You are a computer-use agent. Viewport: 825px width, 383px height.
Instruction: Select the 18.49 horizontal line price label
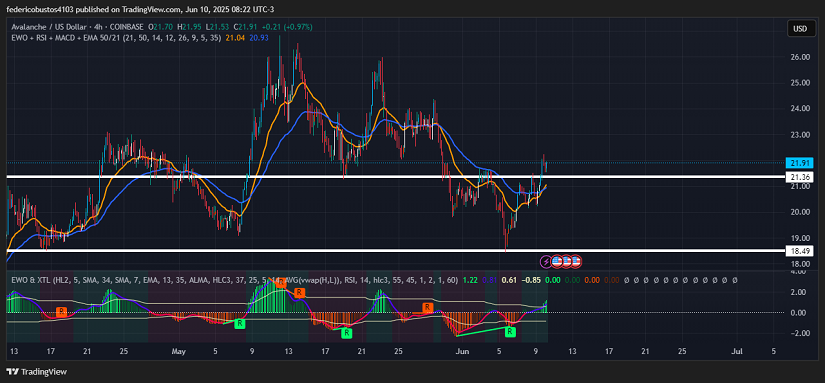(x=799, y=251)
